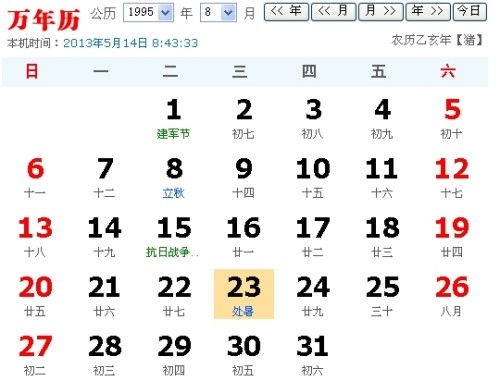500x381 pixels.
Task: Select Saturday August 5 初十
Action: [452, 118]
